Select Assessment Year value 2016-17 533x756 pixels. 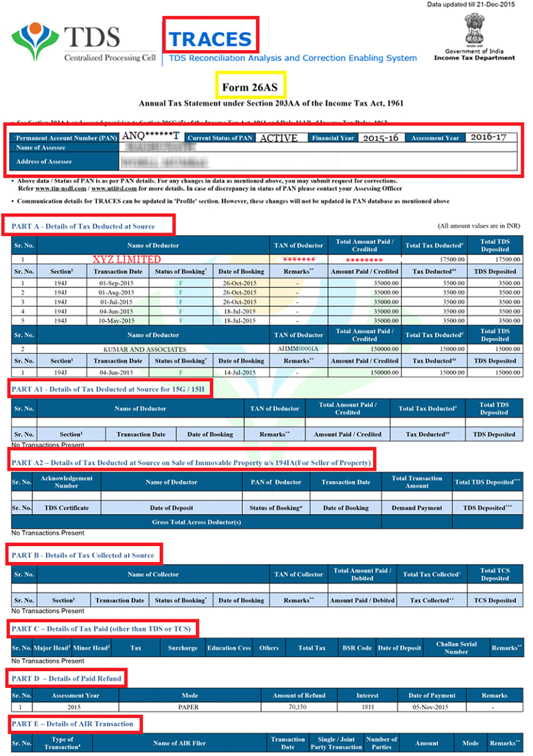tap(489, 137)
